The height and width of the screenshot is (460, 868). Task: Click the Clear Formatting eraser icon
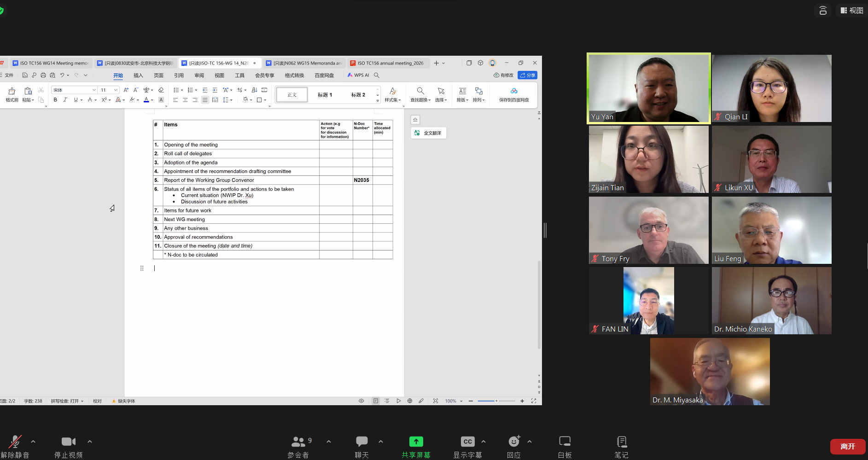tap(161, 90)
